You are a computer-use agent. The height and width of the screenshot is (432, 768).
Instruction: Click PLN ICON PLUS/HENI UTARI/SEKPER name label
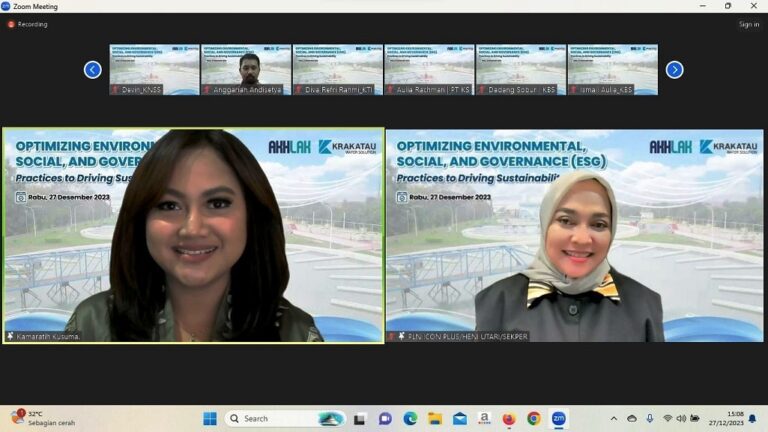tap(468, 336)
